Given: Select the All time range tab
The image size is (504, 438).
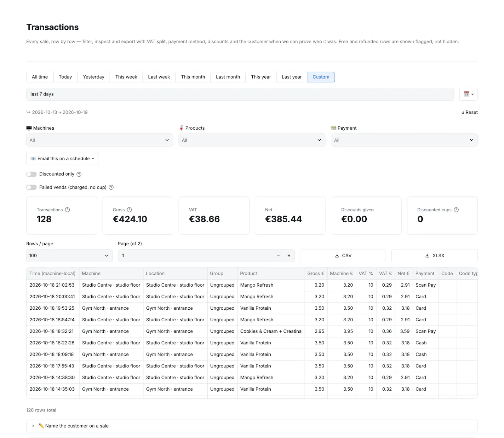Looking at the screenshot, I should tap(40, 77).
